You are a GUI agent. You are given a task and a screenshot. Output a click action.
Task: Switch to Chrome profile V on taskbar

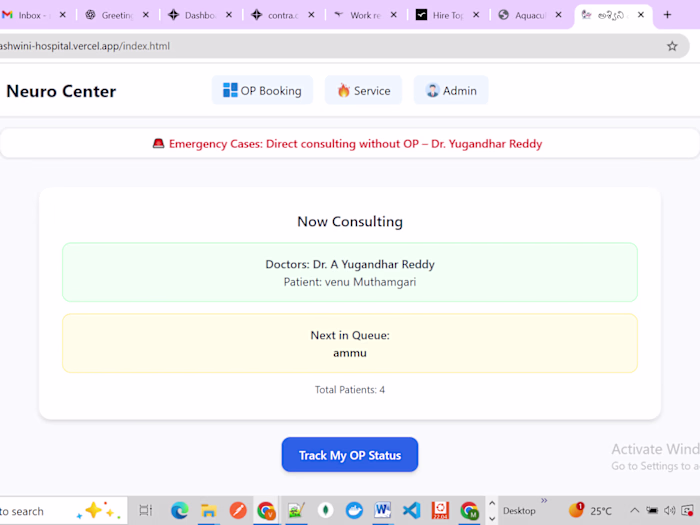266,510
